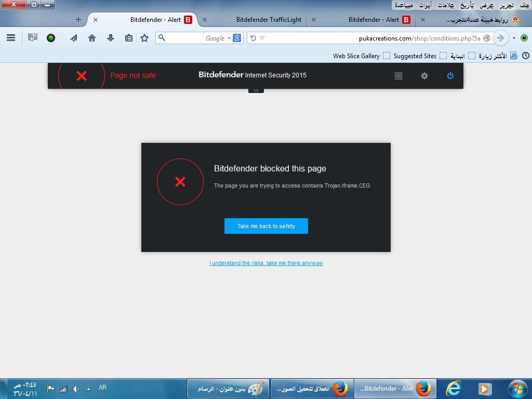Viewport: 532px width, 399px height.
Task: Click the red X Page not safe indicator
Action: 82,76
